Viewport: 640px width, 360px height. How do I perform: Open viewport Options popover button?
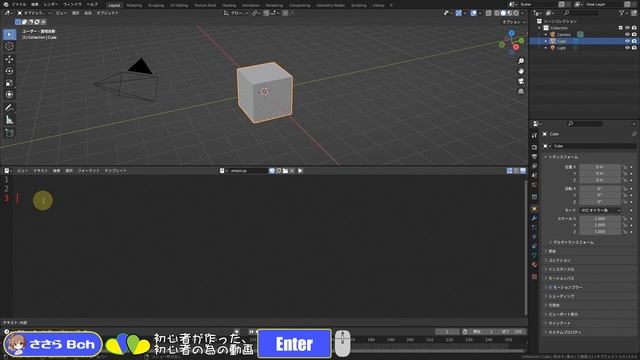coord(513,22)
